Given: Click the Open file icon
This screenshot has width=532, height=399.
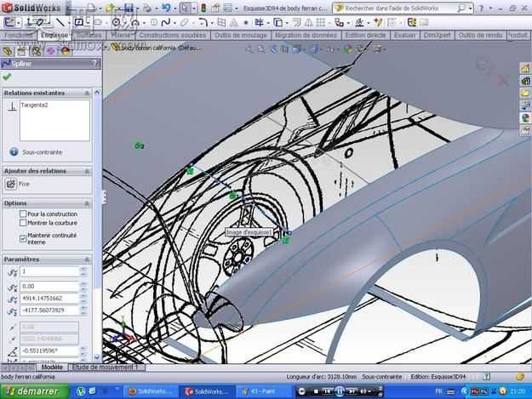Looking at the screenshot, I should [x=109, y=8].
